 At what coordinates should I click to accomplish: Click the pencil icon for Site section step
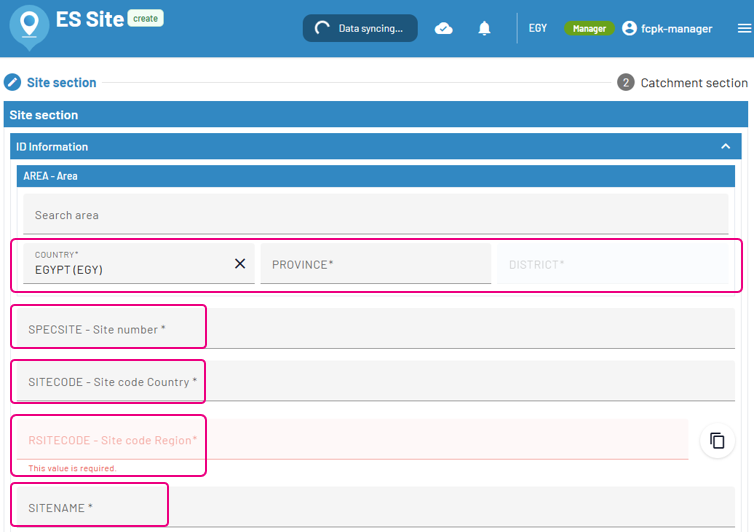point(13,83)
